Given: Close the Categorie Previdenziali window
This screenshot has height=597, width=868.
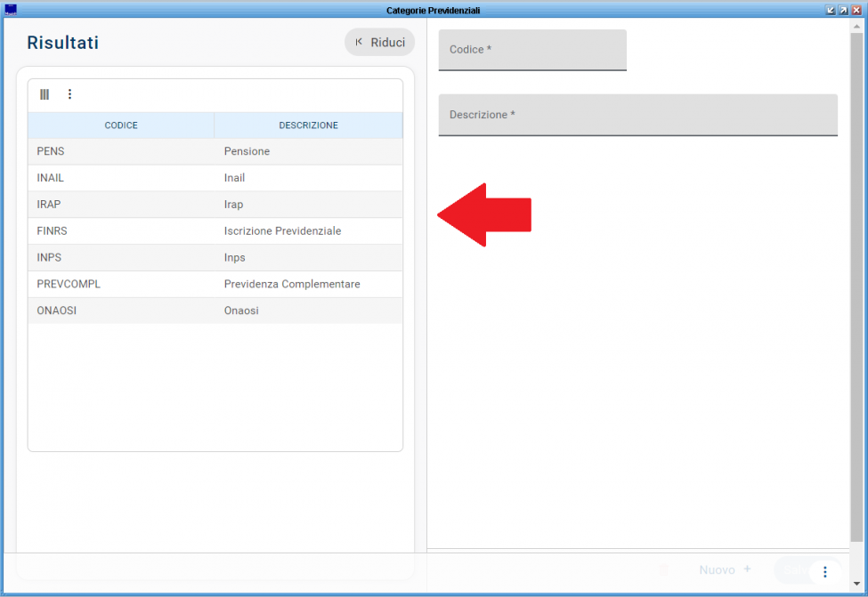Looking at the screenshot, I should 856,10.
